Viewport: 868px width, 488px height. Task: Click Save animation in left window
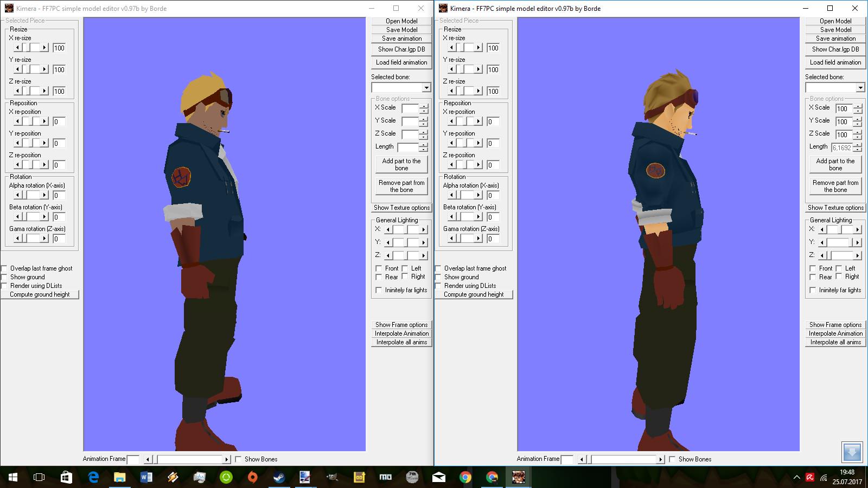[x=401, y=38]
